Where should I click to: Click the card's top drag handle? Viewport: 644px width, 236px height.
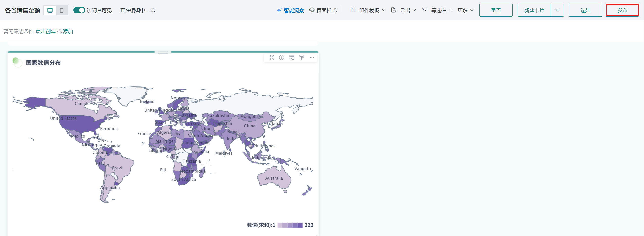(x=163, y=52)
